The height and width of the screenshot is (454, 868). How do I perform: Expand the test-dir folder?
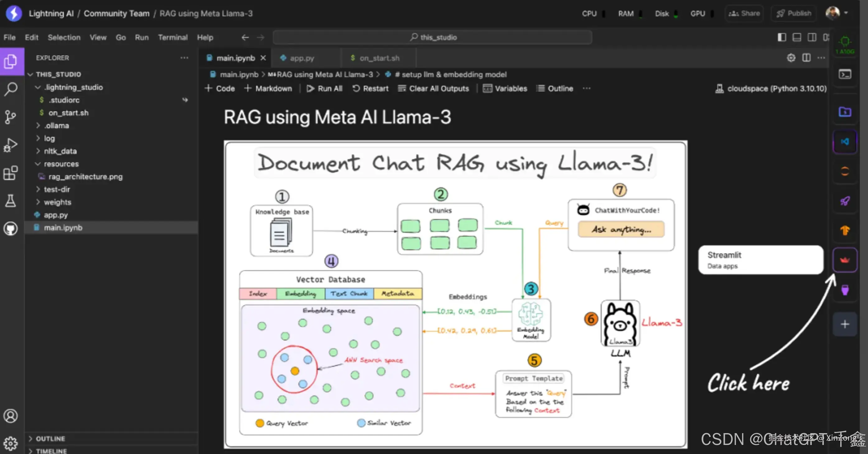[x=38, y=190]
